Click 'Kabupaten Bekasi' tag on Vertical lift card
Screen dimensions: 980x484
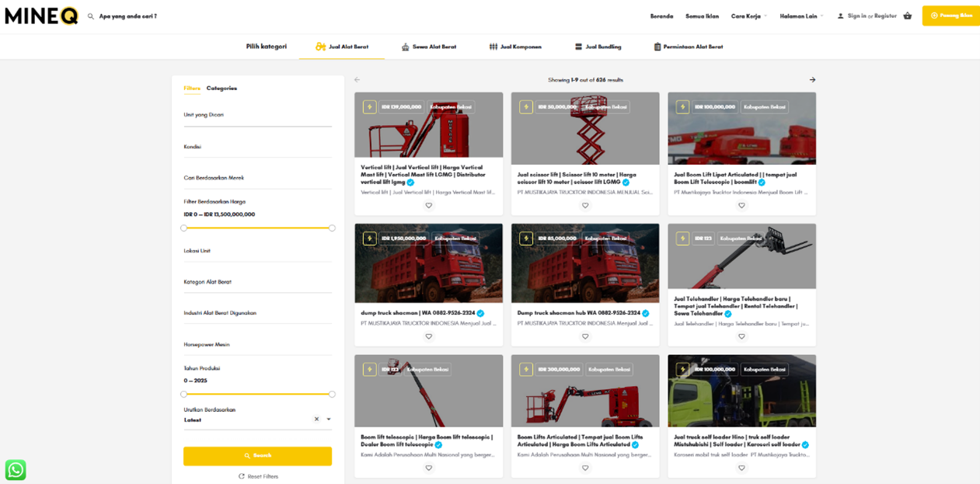pos(451,107)
